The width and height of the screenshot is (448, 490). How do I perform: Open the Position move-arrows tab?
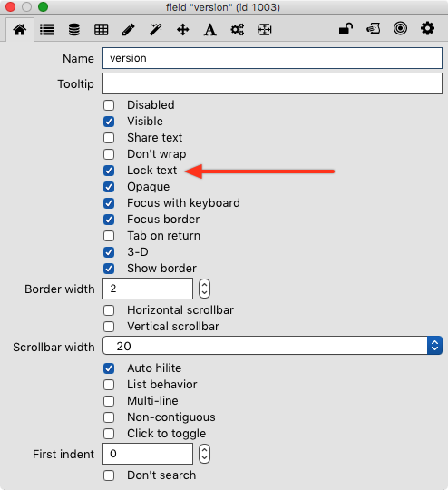(x=183, y=30)
